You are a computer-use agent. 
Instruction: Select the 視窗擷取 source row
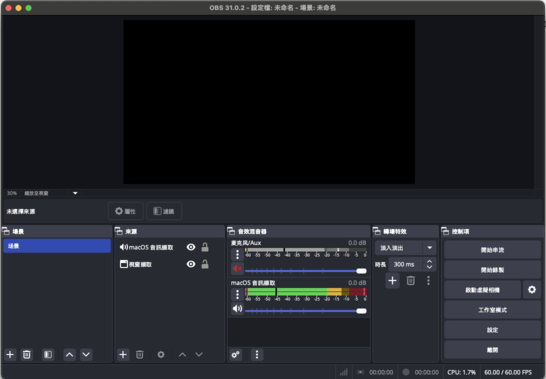pyautogui.click(x=169, y=264)
